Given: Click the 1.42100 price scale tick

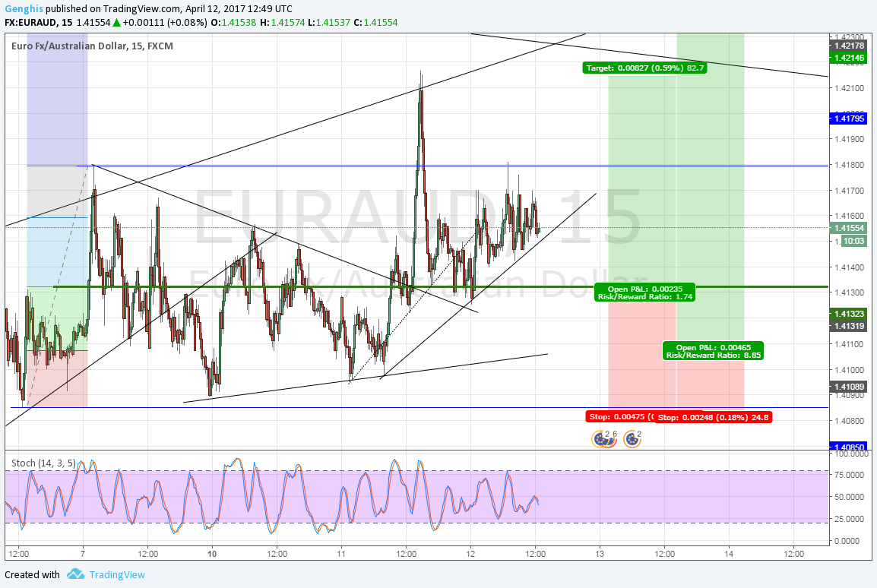Looking at the screenshot, I should pos(849,88).
